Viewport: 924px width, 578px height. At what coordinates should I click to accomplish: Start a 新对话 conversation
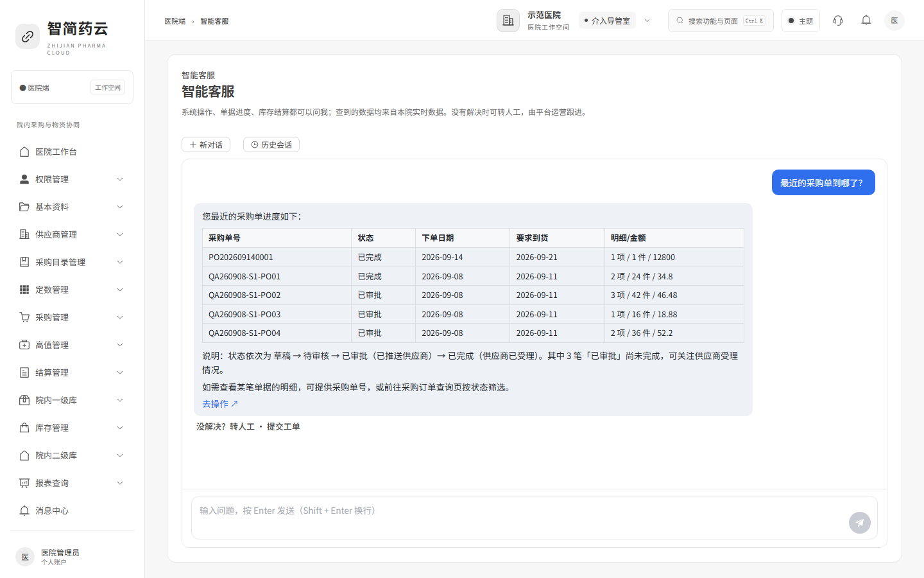206,144
